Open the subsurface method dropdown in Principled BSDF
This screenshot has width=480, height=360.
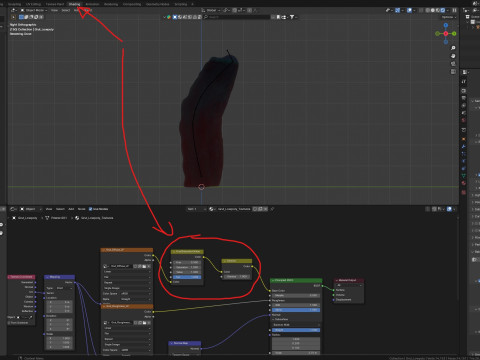point(296,324)
